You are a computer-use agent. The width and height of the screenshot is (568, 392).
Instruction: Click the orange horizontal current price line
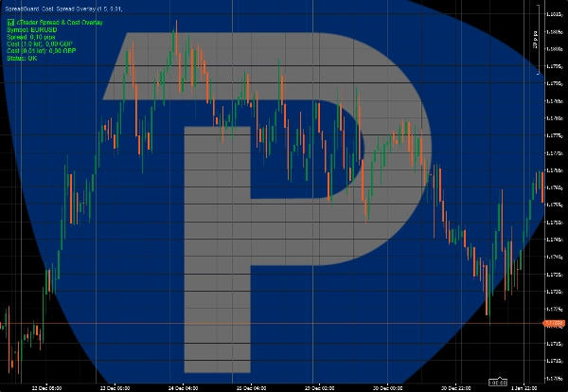284,324
